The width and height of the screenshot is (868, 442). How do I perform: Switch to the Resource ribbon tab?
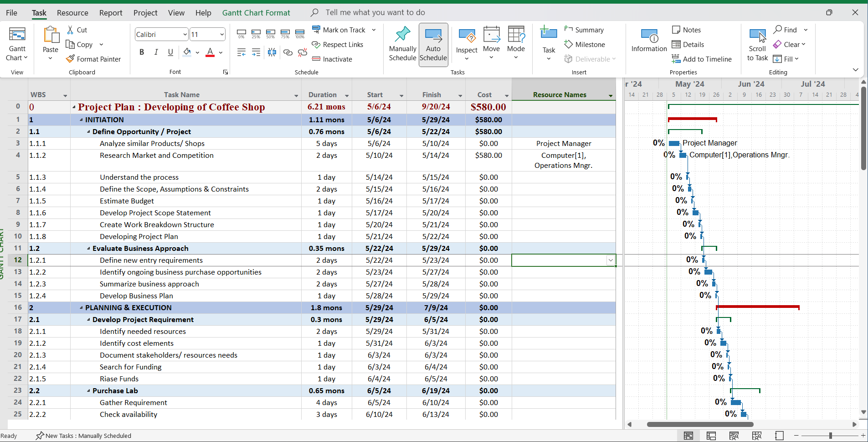(72, 12)
